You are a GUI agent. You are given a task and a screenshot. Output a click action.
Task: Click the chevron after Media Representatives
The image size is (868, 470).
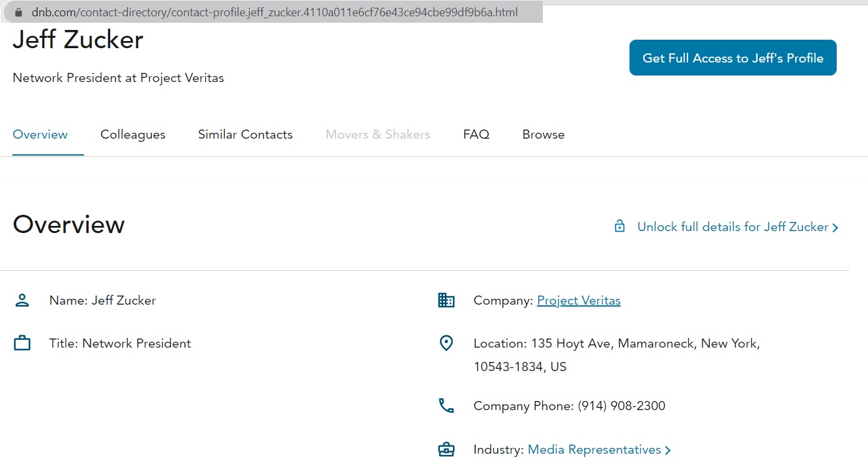667,450
